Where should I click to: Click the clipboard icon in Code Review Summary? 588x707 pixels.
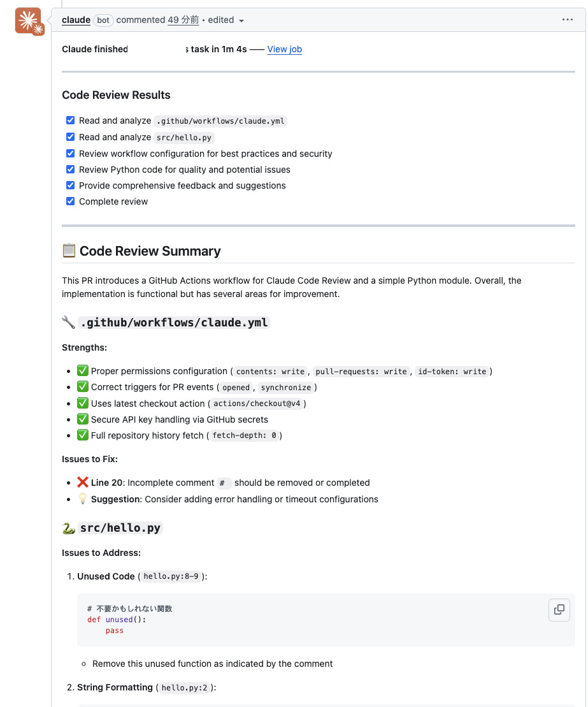68,251
